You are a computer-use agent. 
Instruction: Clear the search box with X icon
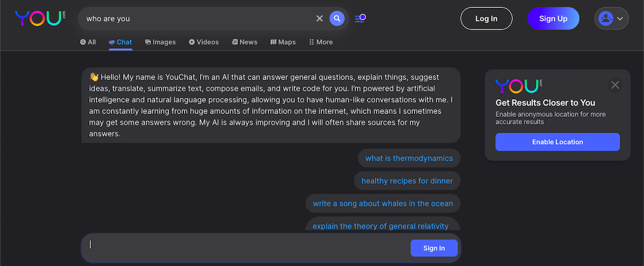coord(320,18)
